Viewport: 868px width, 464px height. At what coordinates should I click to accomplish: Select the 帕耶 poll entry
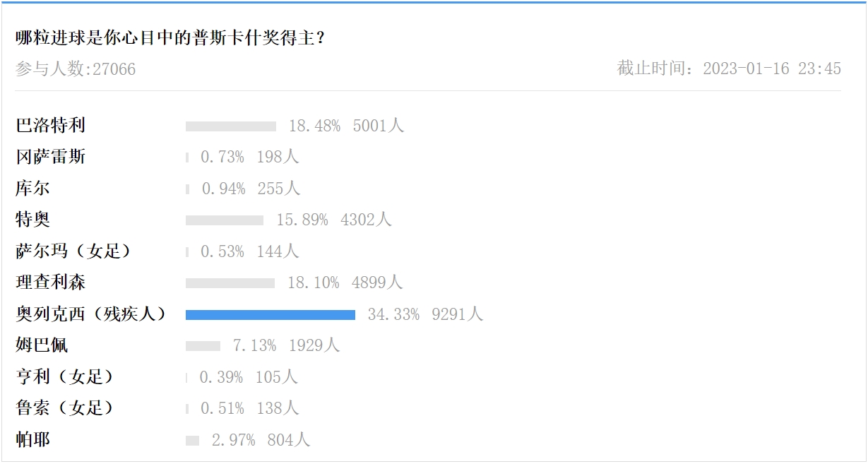click(33, 439)
